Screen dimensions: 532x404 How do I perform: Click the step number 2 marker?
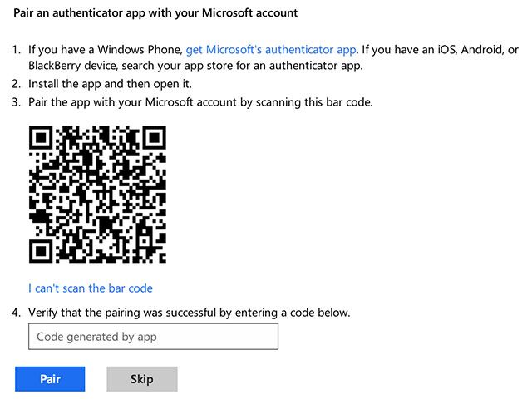(x=17, y=84)
